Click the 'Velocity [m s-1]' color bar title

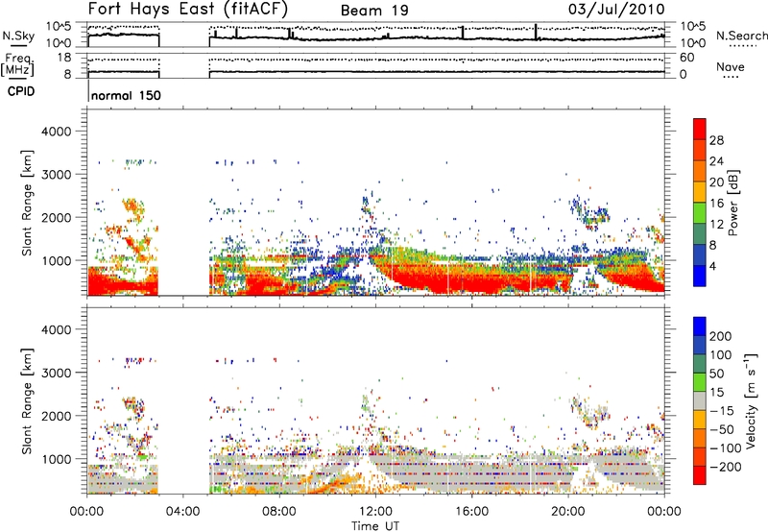coord(751,400)
